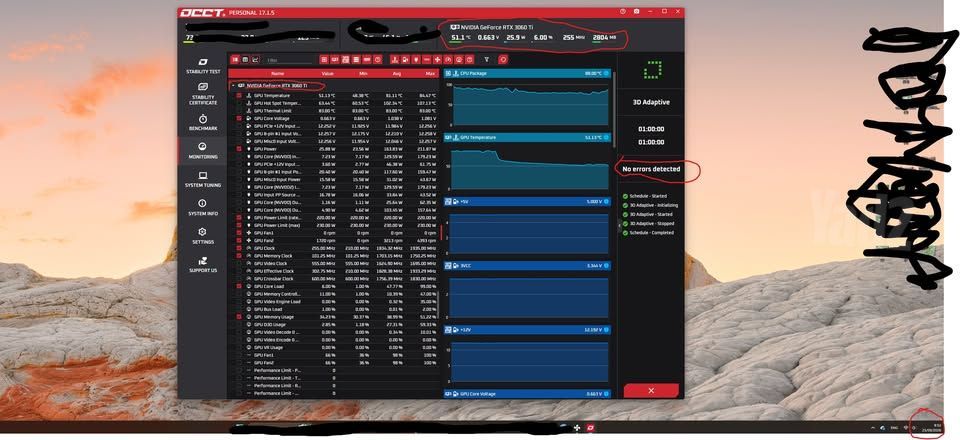Collapse the NVIDIA GeForce RTX 3060 Ti tree node
Image resolution: width=960 pixels, height=440 pixels.
pos(233,86)
